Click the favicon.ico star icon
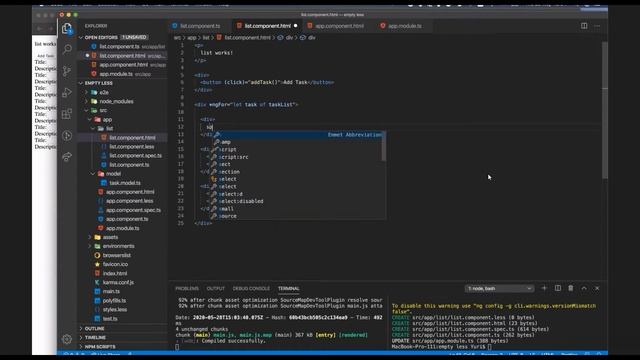 [x=97, y=264]
